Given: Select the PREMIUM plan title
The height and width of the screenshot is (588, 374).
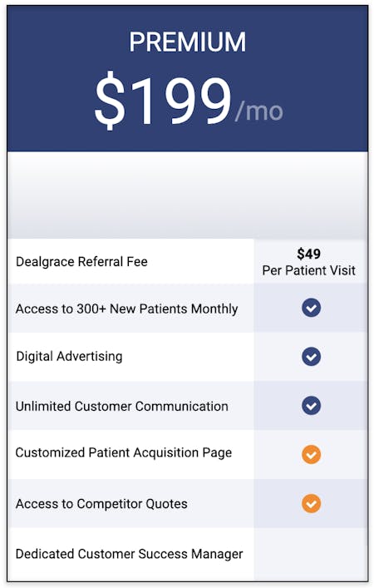Looking at the screenshot, I should [187, 42].
